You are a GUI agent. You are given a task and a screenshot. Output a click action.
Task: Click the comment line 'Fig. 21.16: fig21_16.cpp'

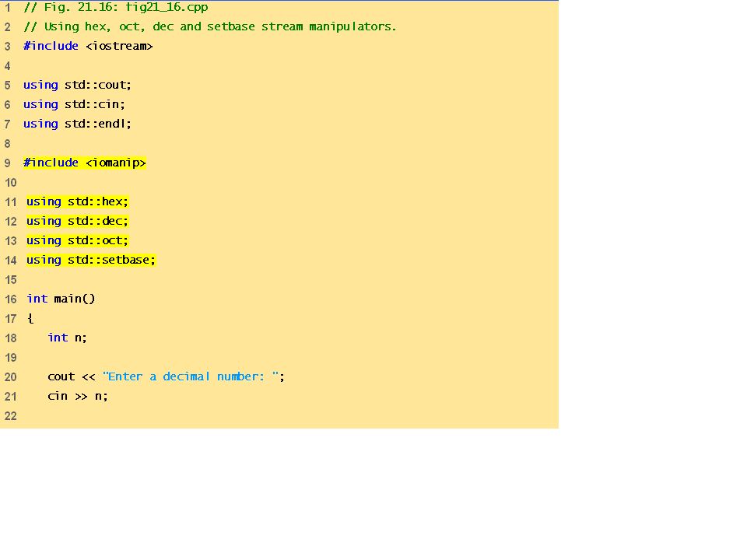point(116,7)
